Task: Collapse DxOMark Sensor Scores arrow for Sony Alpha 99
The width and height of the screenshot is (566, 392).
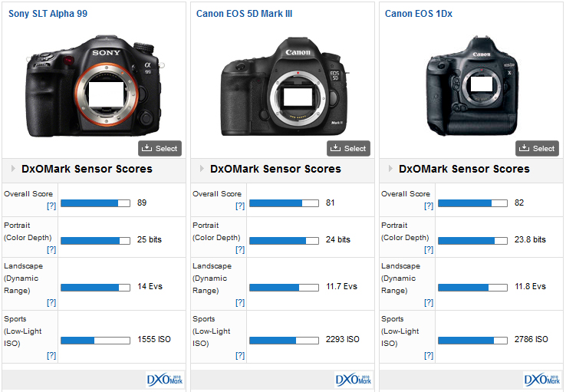Action: tap(13, 168)
